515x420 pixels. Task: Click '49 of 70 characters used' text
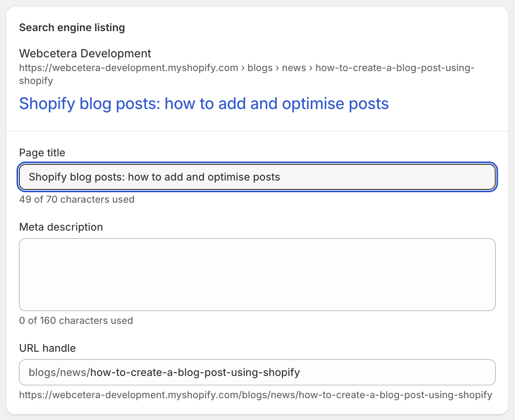tap(77, 199)
